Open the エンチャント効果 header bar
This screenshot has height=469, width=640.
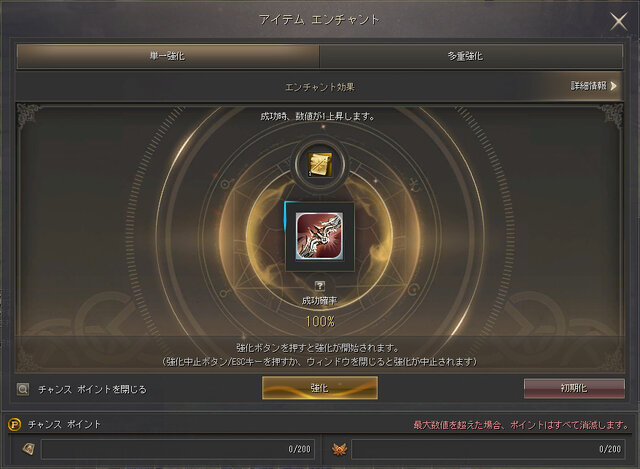(320, 87)
